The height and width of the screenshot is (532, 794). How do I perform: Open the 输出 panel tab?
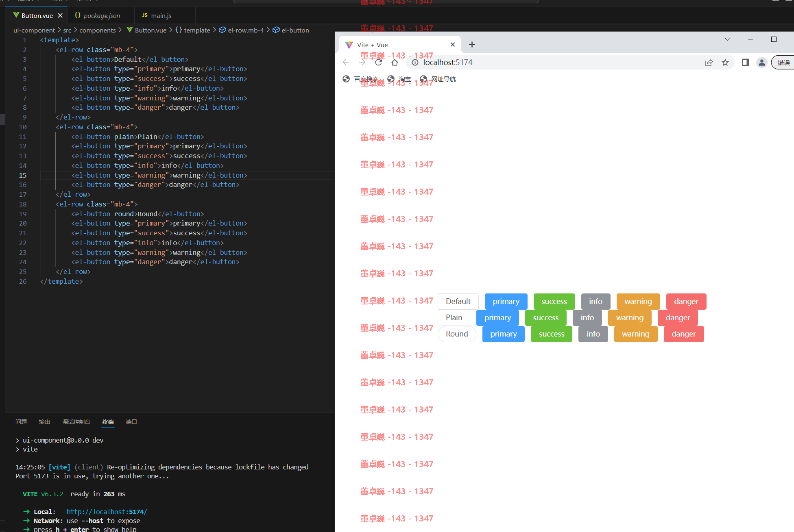(44, 422)
